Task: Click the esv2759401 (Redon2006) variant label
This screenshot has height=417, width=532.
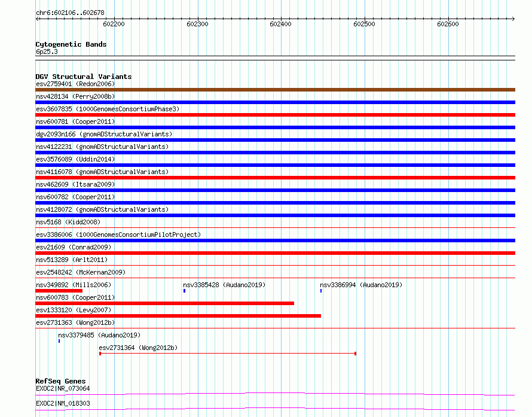Action: coord(75,84)
